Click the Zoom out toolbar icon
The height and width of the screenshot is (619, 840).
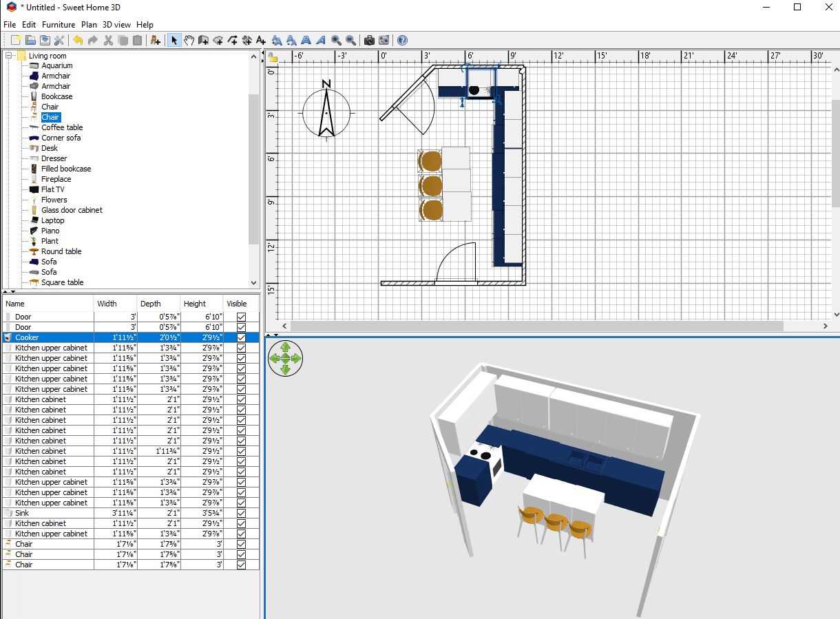(x=351, y=40)
